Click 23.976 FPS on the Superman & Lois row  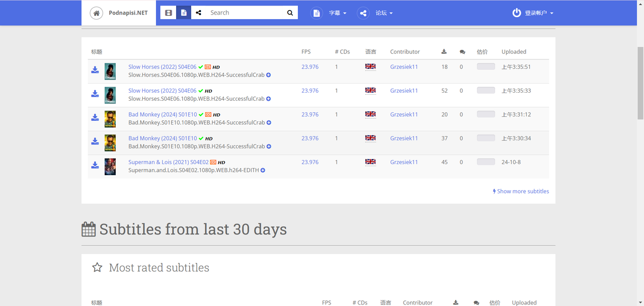click(310, 162)
